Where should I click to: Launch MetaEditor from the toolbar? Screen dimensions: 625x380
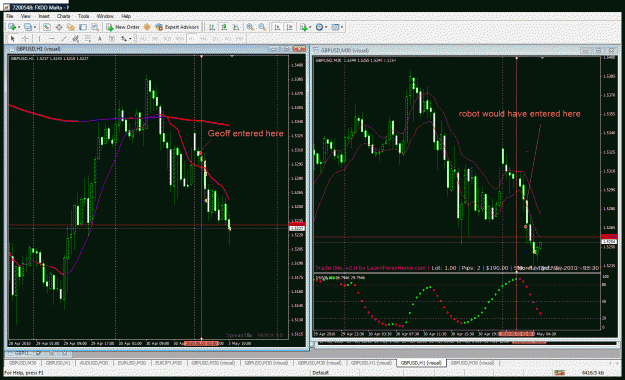pos(147,27)
